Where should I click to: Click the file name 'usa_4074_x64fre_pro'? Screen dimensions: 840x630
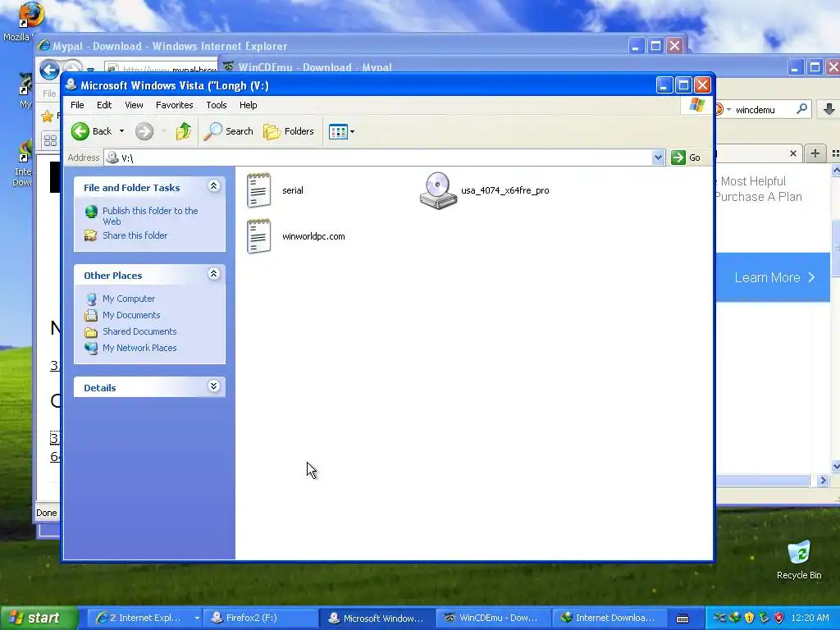click(504, 190)
